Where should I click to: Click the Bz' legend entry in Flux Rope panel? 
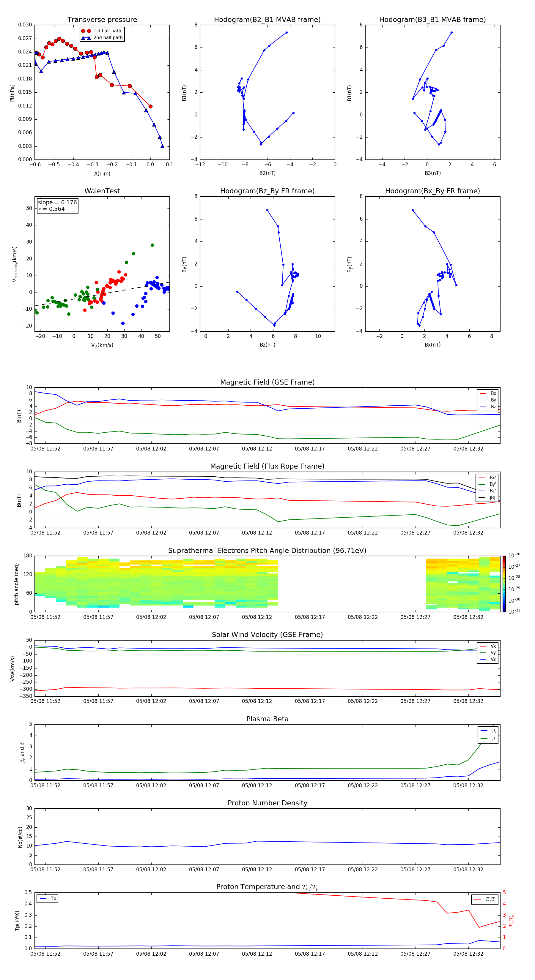point(487,491)
